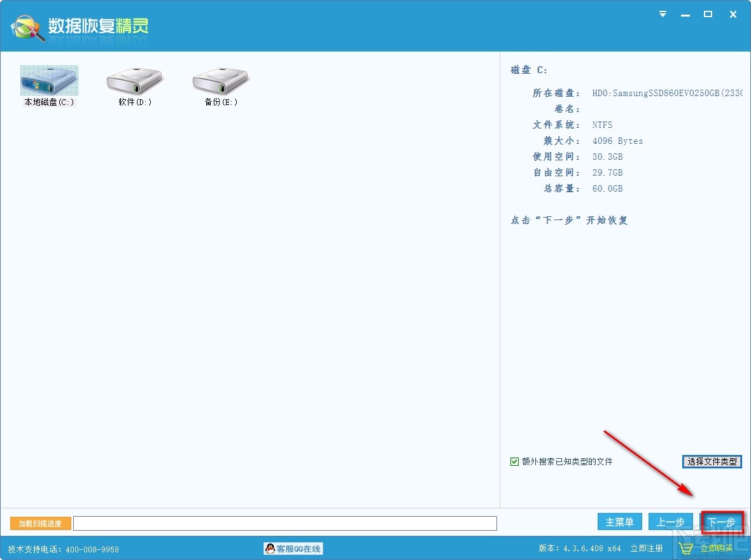
Task: Click the 加载扫描进度 orange button
Action: pos(40,523)
